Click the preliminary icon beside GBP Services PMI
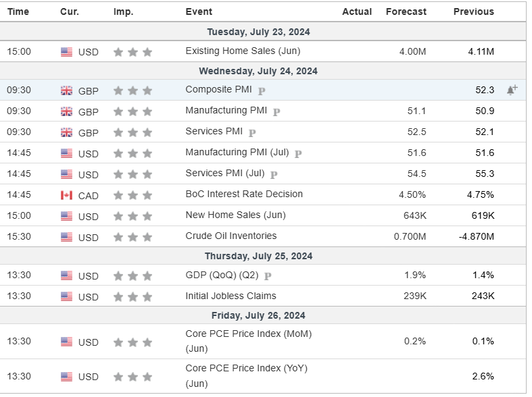Viewport: 532px width, 397px height. tap(252, 132)
